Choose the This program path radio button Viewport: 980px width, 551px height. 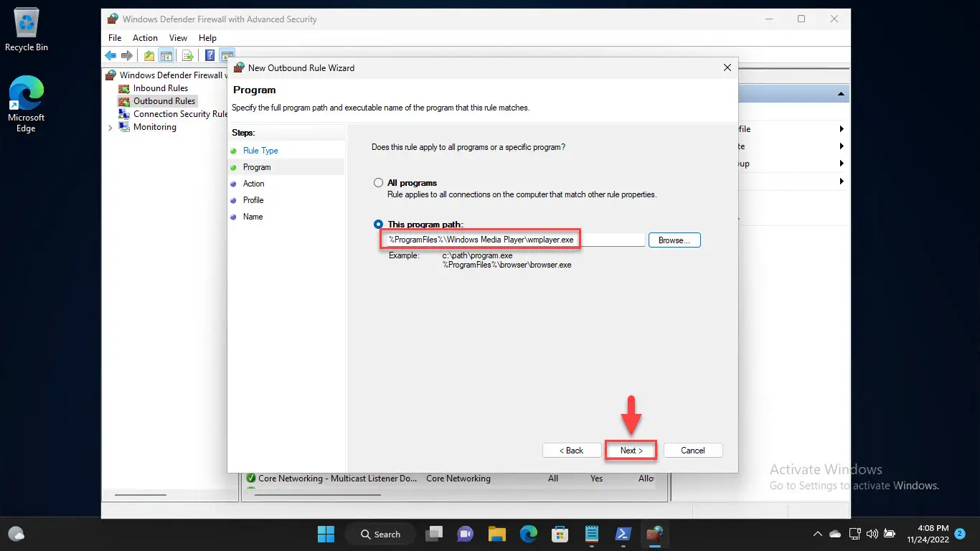(x=378, y=225)
